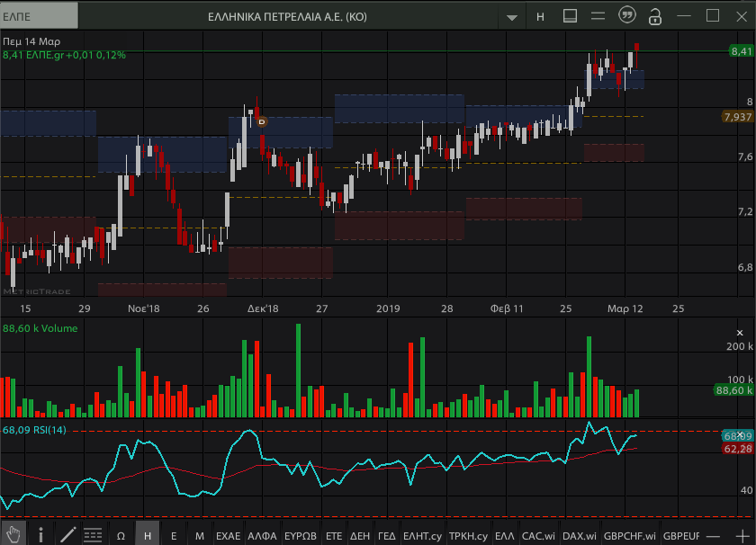Open the ΑΛΦΑ symbol tab
The image size is (756, 545).
(x=262, y=536)
